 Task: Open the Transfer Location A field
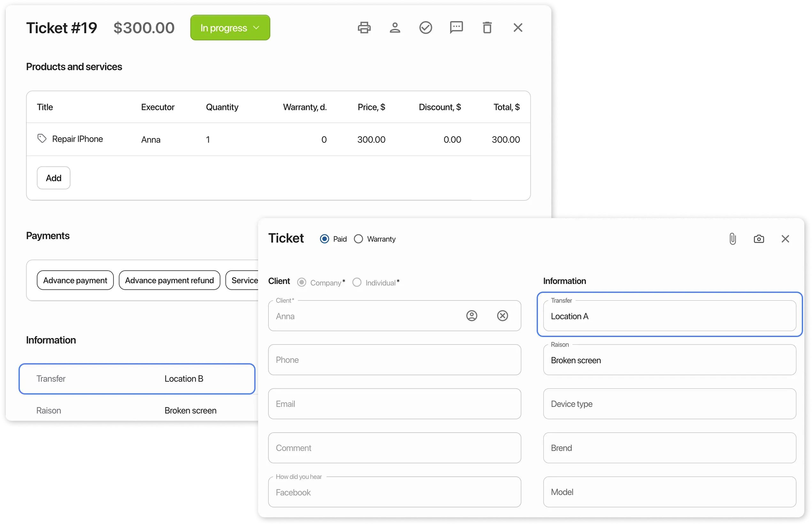coord(669,316)
